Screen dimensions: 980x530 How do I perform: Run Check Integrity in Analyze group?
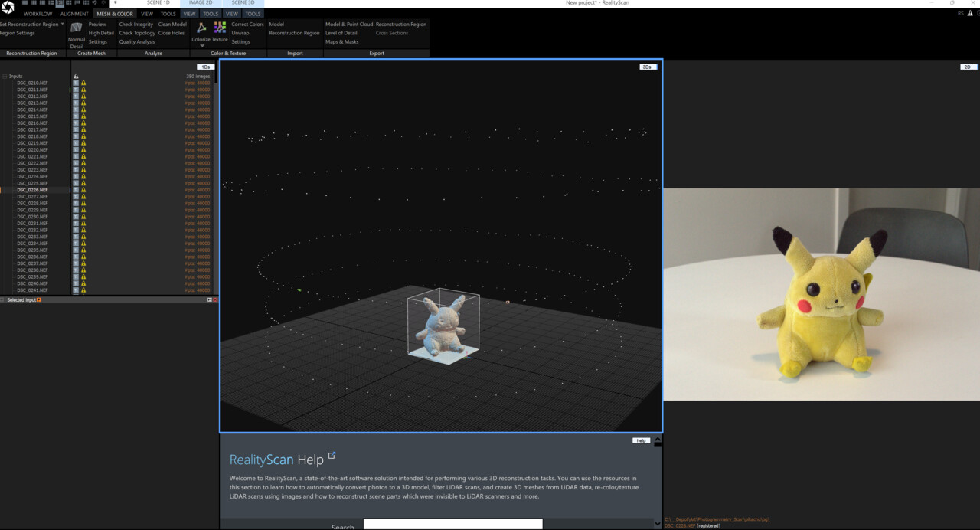[136, 25]
